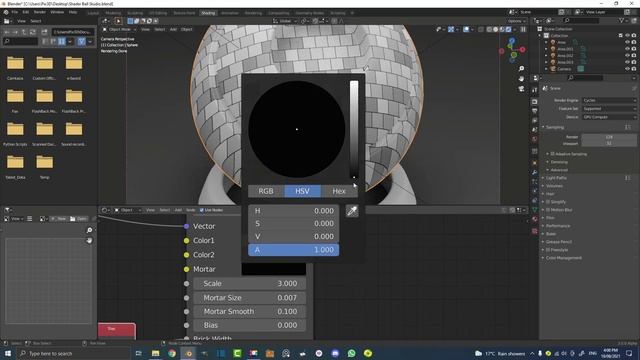This screenshot has height=360, width=640.
Task: Click the H hue value field
Action: [x=293, y=211]
